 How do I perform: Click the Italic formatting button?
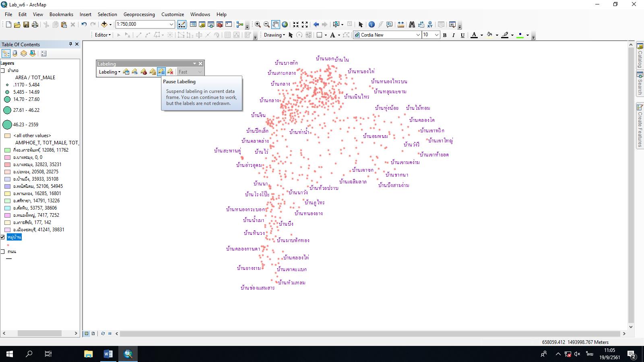pos(454,35)
